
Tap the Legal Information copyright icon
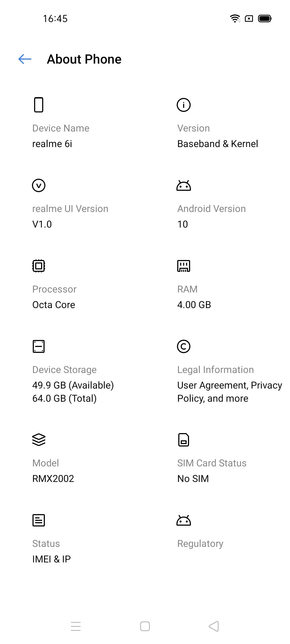click(x=184, y=346)
